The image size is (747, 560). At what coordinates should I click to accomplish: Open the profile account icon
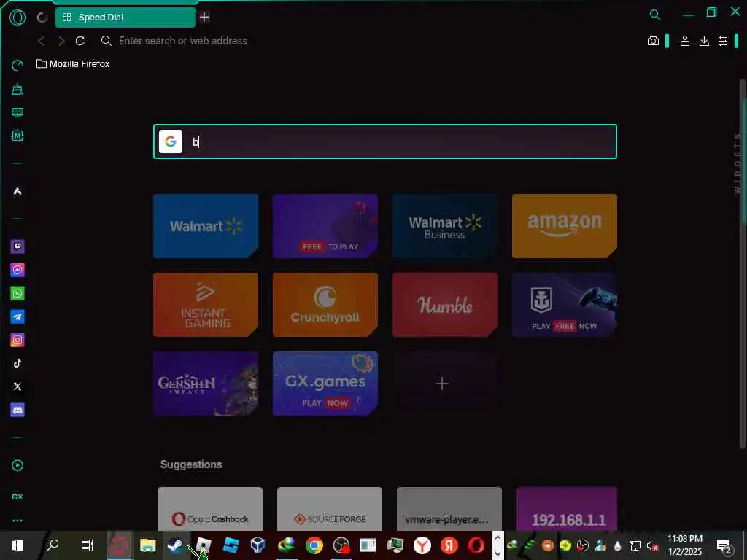tap(685, 41)
